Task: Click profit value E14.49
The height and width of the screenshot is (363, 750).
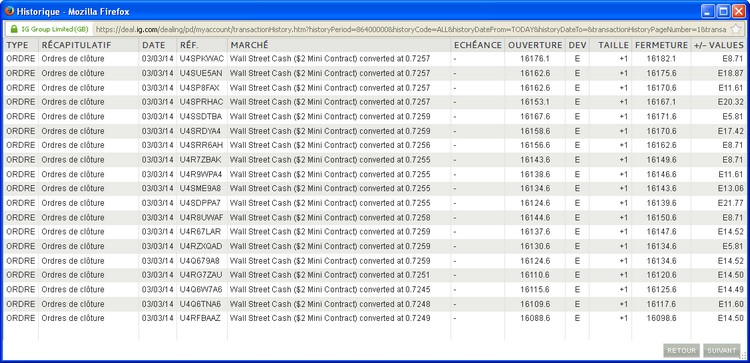Action: pyautogui.click(x=730, y=289)
